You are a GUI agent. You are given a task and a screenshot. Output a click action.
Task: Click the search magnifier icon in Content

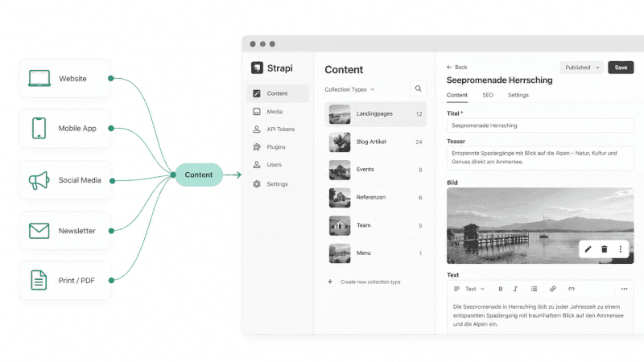(418, 88)
